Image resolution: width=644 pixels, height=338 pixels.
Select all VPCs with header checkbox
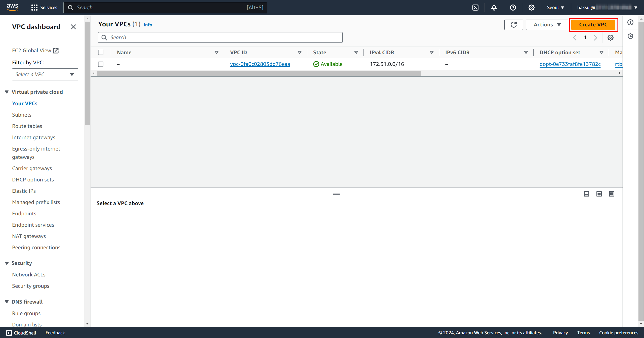tap(101, 52)
